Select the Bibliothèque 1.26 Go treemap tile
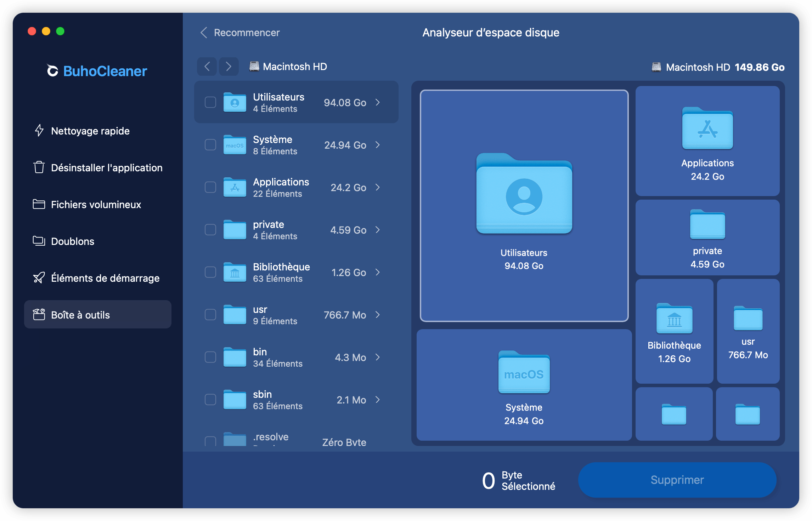This screenshot has width=812, height=521. click(674, 331)
